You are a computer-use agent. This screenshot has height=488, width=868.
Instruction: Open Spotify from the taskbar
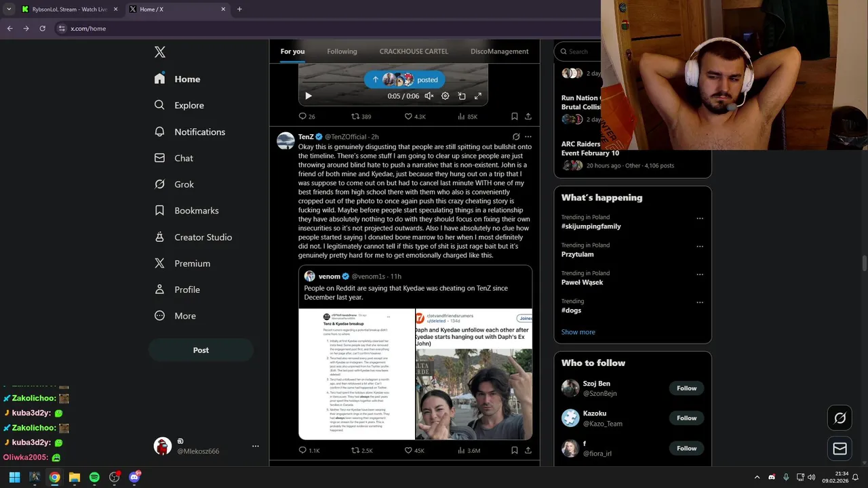click(x=94, y=477)
